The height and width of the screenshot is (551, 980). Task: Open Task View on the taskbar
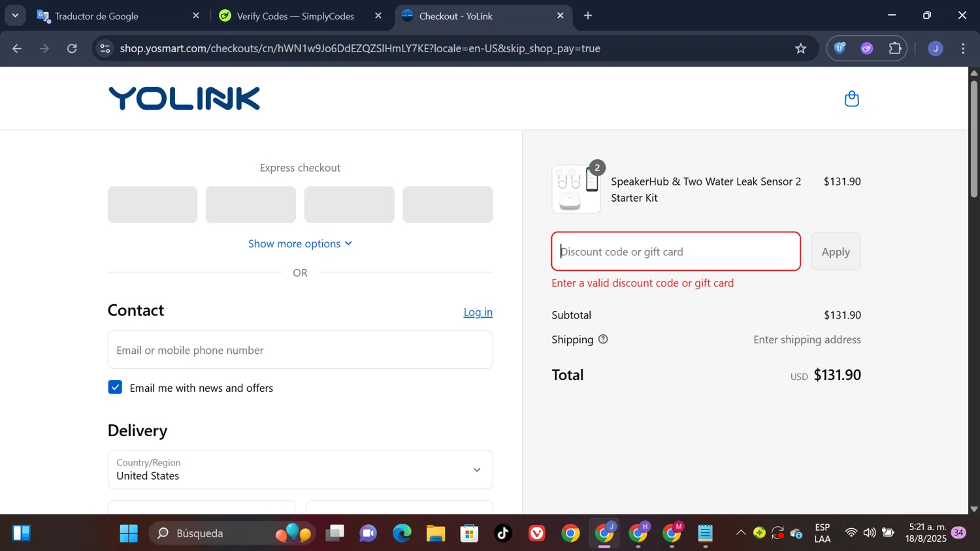335,533
